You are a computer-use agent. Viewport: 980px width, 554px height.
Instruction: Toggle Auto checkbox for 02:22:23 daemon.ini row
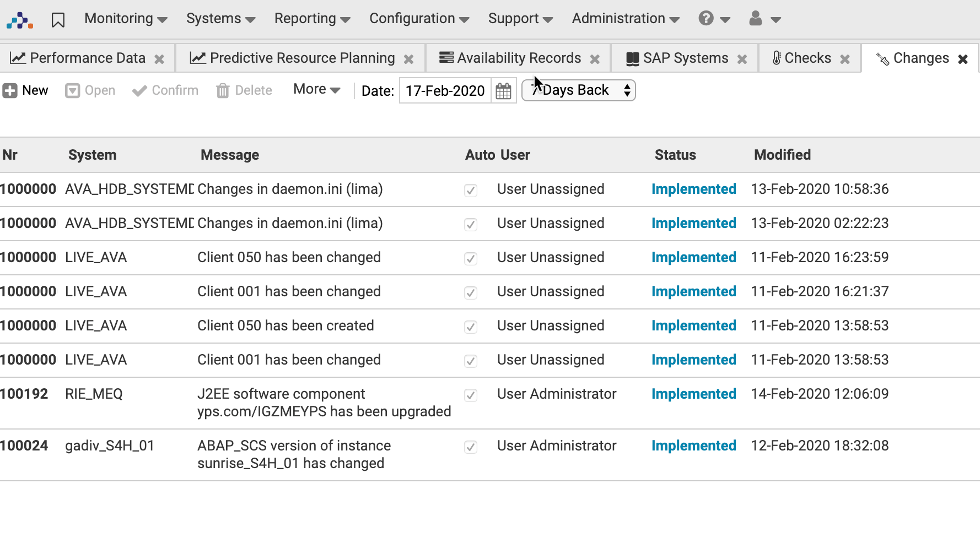coord(471,224)
